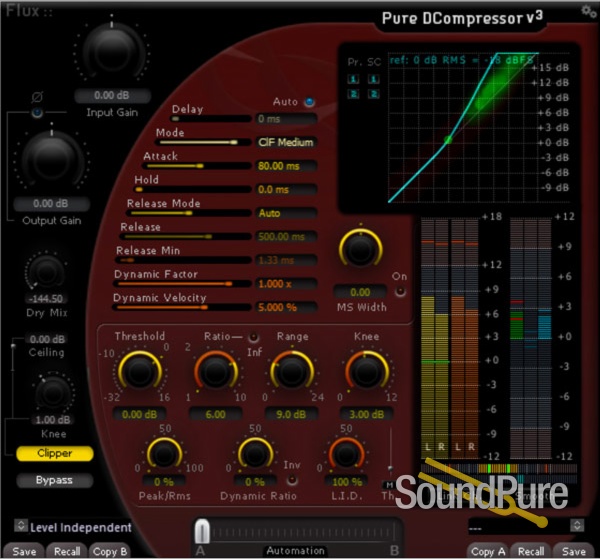Click the A/B morphing slider handle

[202, 531]
